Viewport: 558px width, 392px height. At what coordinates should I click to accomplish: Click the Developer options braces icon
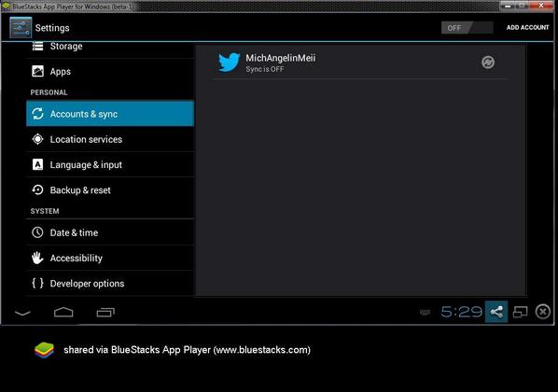tap(37, 283)
